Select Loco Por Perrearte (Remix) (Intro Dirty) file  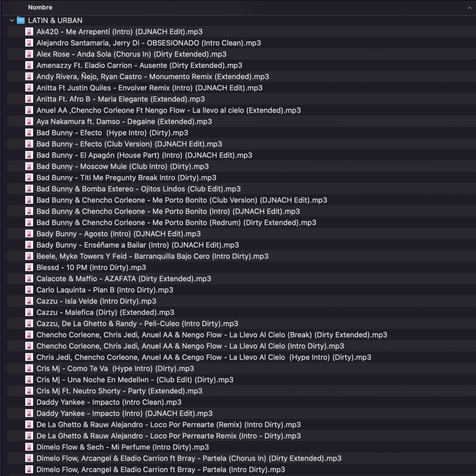click(169, 425)
